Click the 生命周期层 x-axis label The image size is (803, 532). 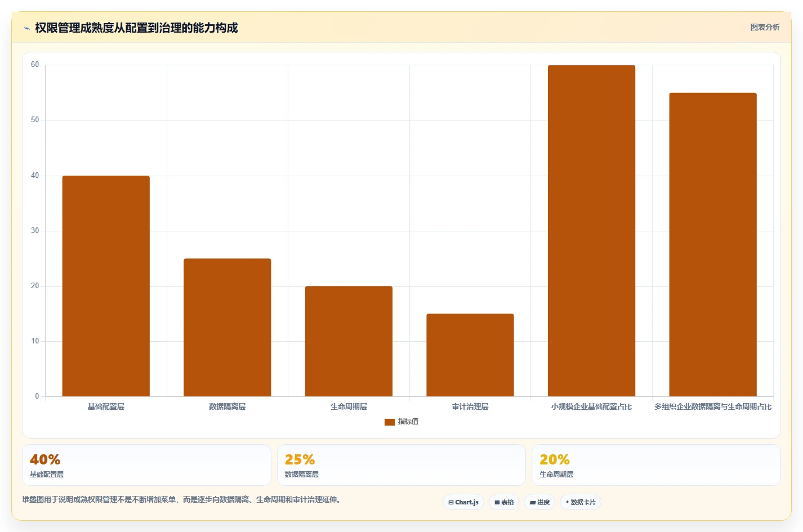[349, 406]
